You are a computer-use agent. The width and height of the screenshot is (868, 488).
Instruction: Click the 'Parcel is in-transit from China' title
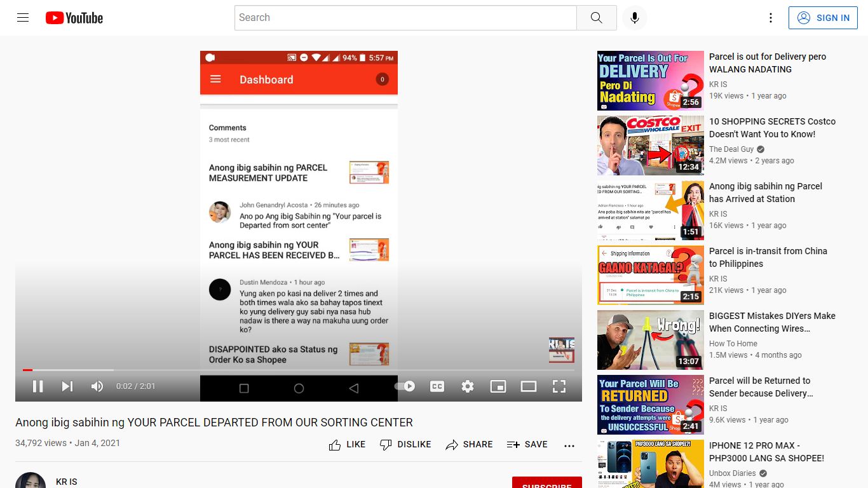click(768, 257)
